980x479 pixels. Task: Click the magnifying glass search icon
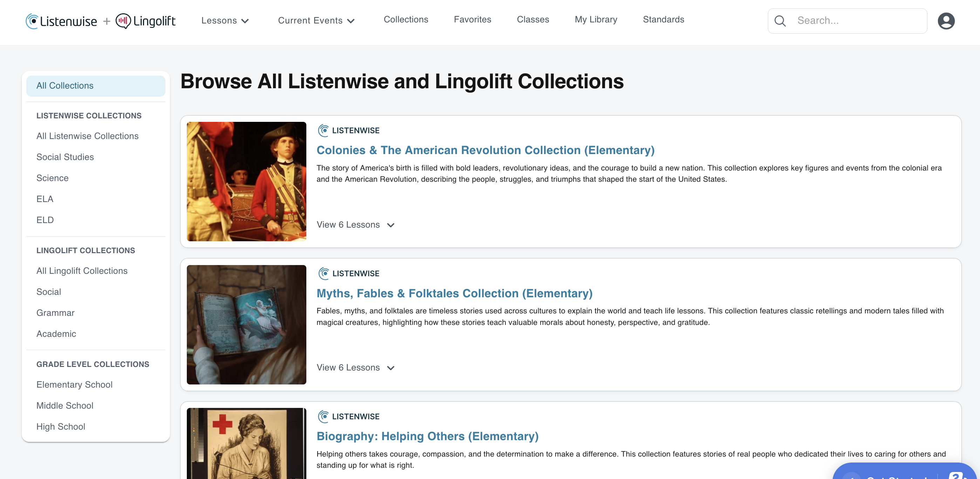[780, 21]
